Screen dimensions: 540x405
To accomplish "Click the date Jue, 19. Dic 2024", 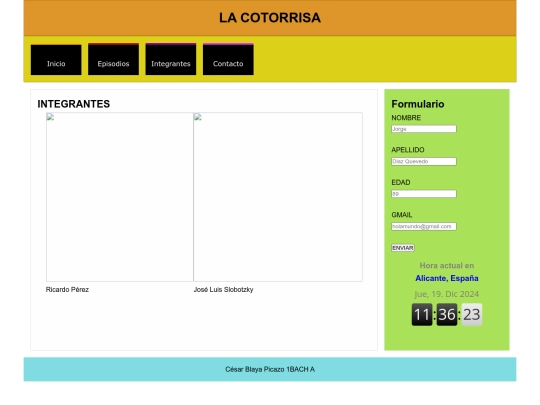I will pyautogui.click(x=447, y=294).
